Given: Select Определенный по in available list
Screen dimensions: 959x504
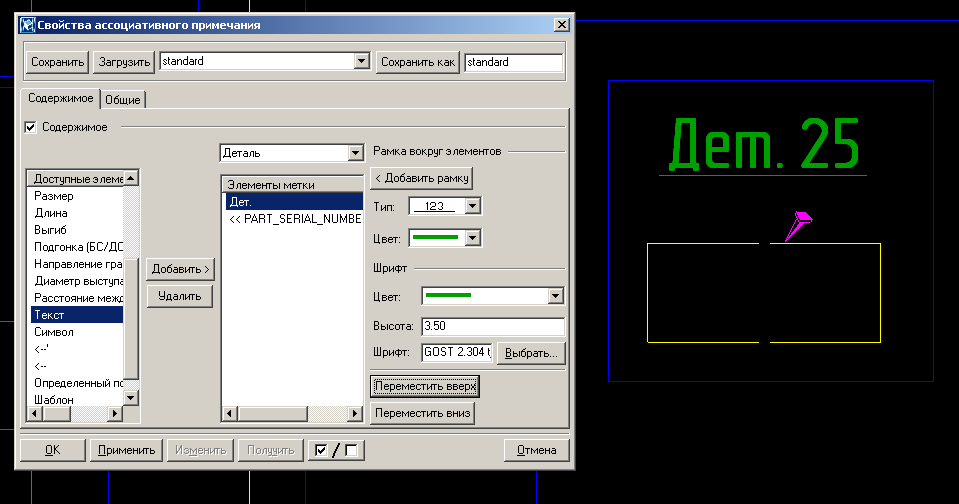Looking at the screenshot, I should coord(76,384).
